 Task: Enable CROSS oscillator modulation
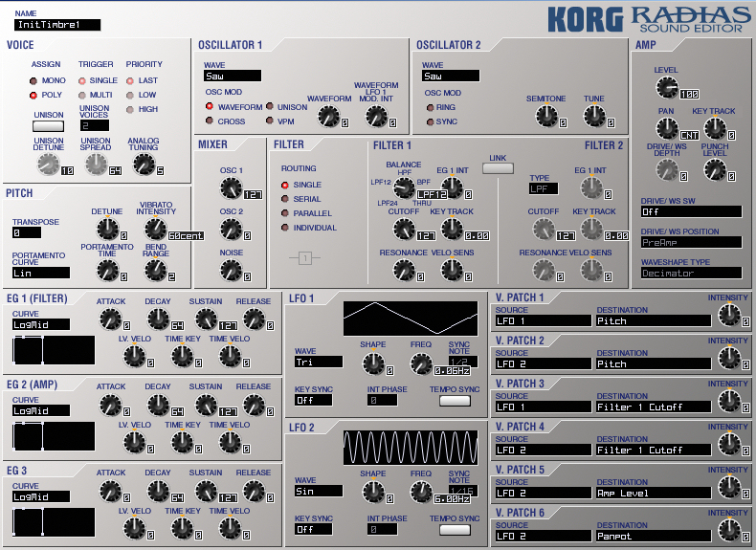[x=210, y=121]
